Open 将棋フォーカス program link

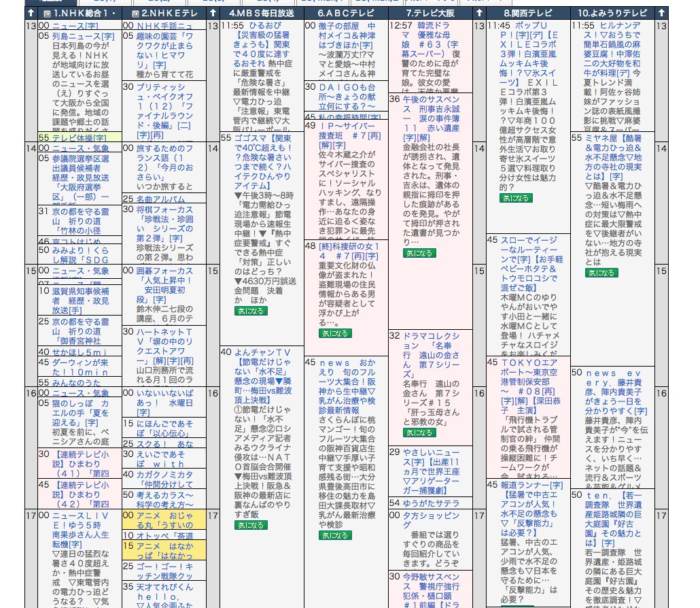(x=164, y=224)
